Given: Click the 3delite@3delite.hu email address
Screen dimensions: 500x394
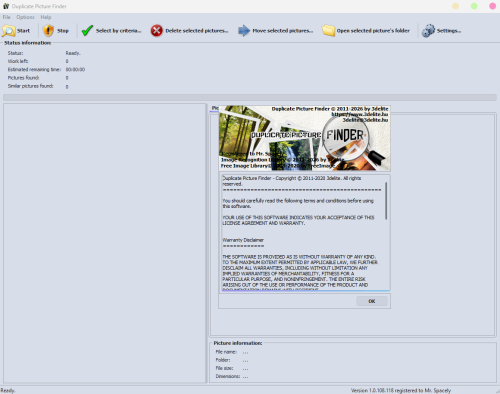Looking at the screenshot, I should pyautogui.click(x=365, y=120).
